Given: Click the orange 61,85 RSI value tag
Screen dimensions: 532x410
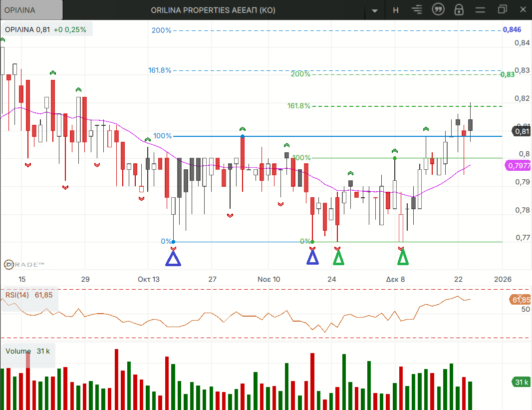Looking at the screenshot, I should click(x=521, y=300).
